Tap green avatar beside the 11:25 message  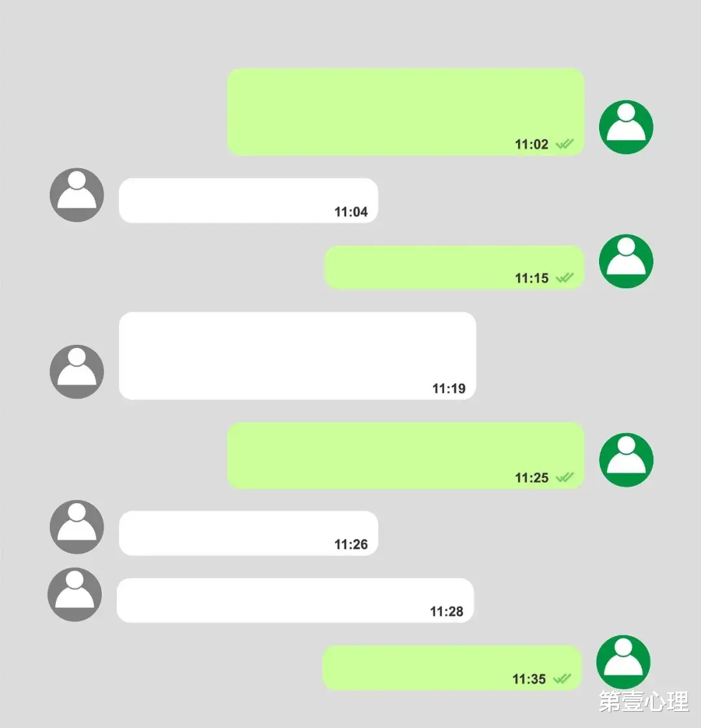coord(626,460)
